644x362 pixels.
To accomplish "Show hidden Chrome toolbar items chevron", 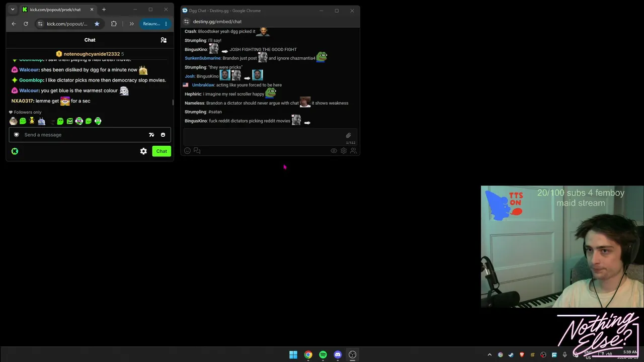I will click(132, 24).
